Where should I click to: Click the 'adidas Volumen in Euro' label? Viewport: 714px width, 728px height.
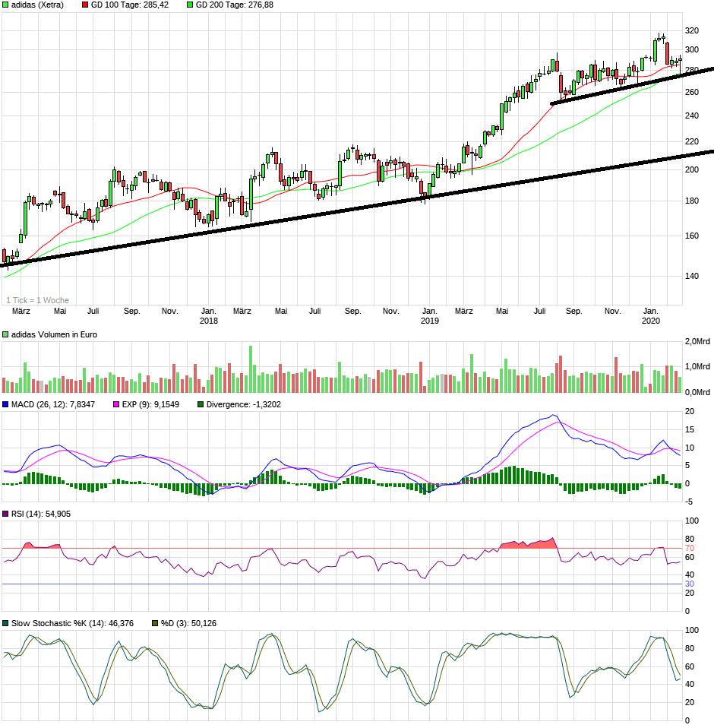click(x=54, y=335)
